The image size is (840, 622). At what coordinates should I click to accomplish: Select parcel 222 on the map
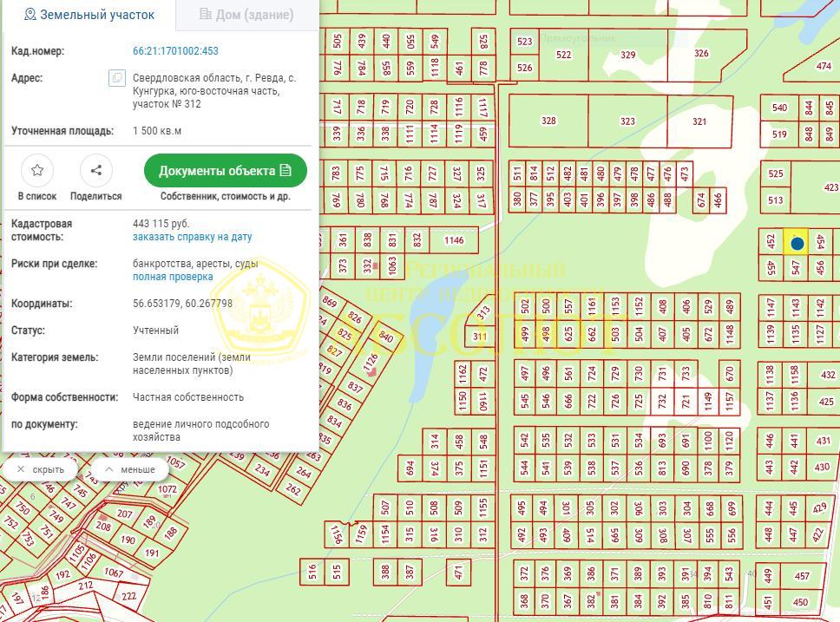[128, 596]
